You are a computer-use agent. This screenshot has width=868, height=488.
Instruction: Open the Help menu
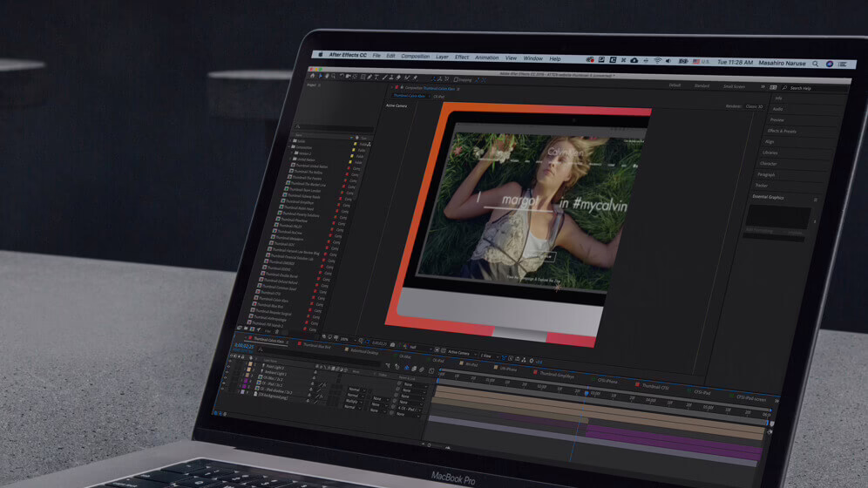pyautogui.click(x=554, y=58)
